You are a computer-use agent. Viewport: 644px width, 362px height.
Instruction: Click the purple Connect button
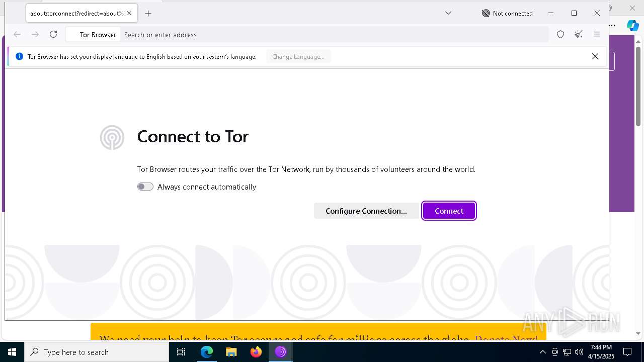(449, 211)
